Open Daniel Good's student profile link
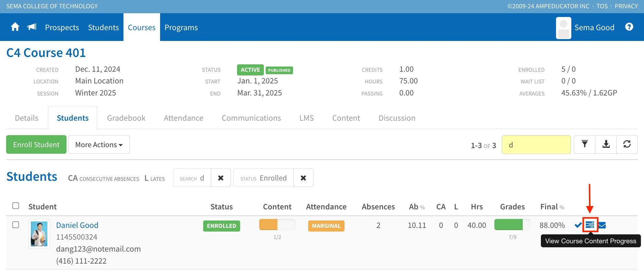 [x=77, y=225]
